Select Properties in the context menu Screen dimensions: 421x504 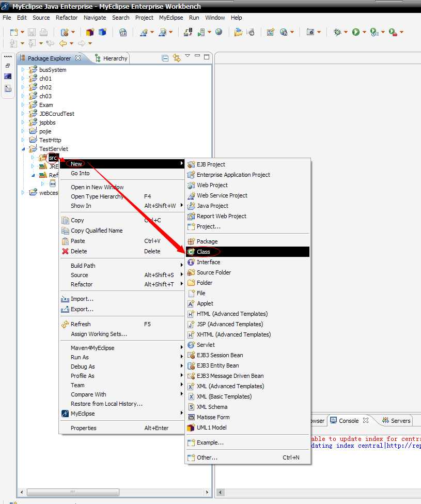pos(122,428)
